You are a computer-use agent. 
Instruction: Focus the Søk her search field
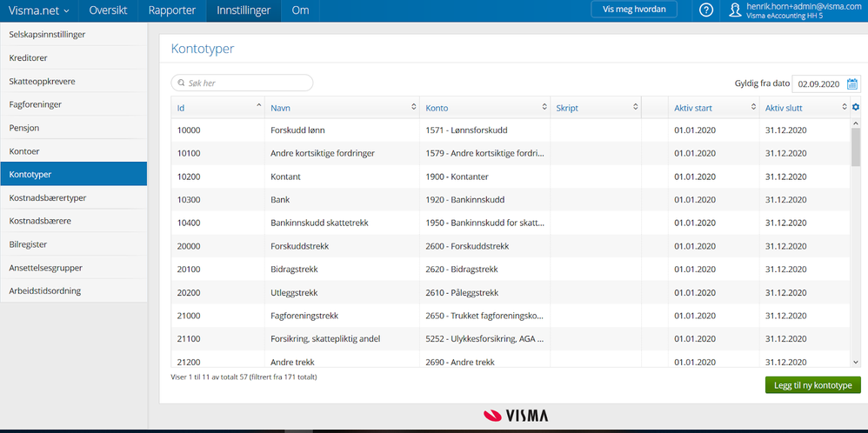point(242,83)
